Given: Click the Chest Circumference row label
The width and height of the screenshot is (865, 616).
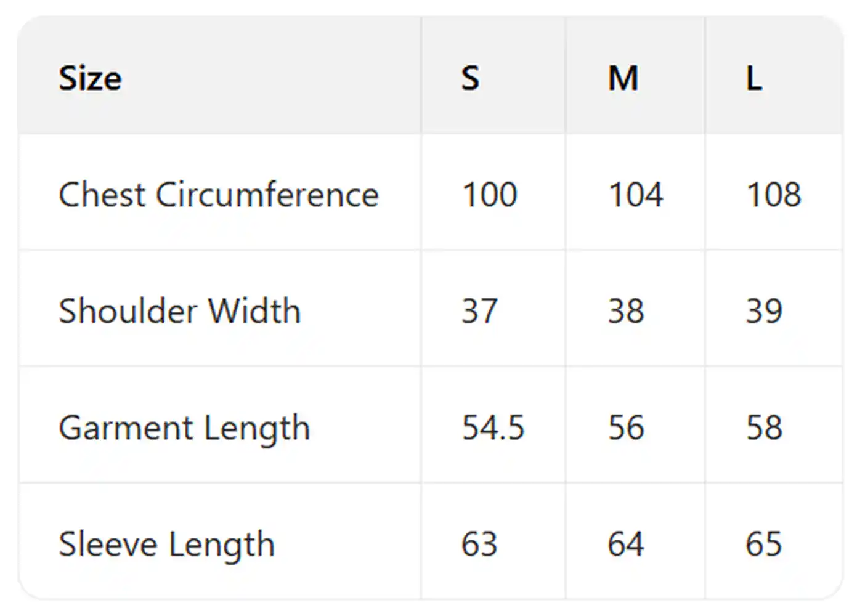Looking at the screenshot, I should click(218, 195).
